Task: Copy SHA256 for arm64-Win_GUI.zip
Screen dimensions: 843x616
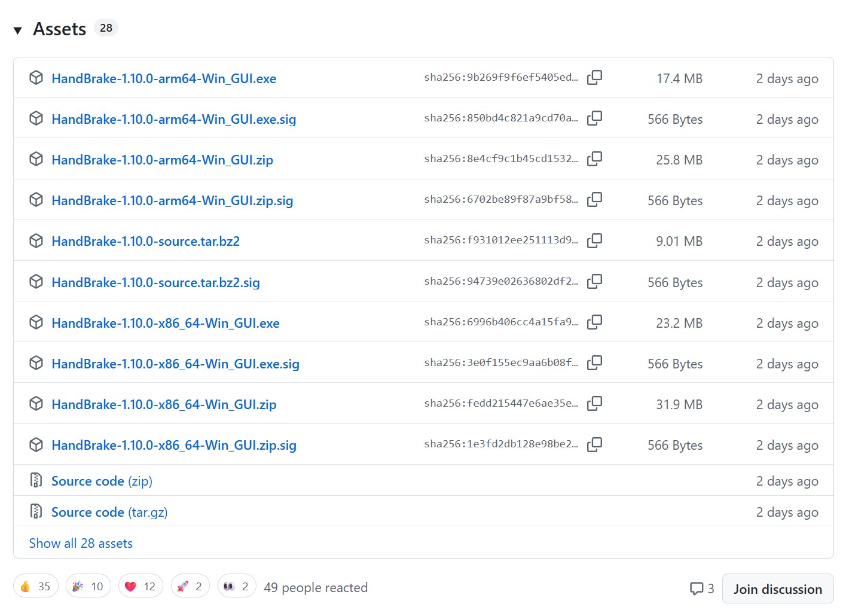Action: 594,159
